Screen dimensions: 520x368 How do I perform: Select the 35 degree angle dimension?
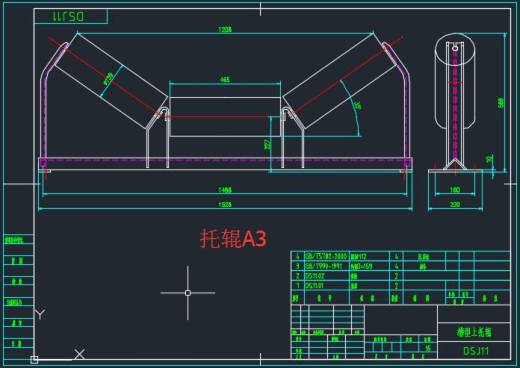[358, 106]
